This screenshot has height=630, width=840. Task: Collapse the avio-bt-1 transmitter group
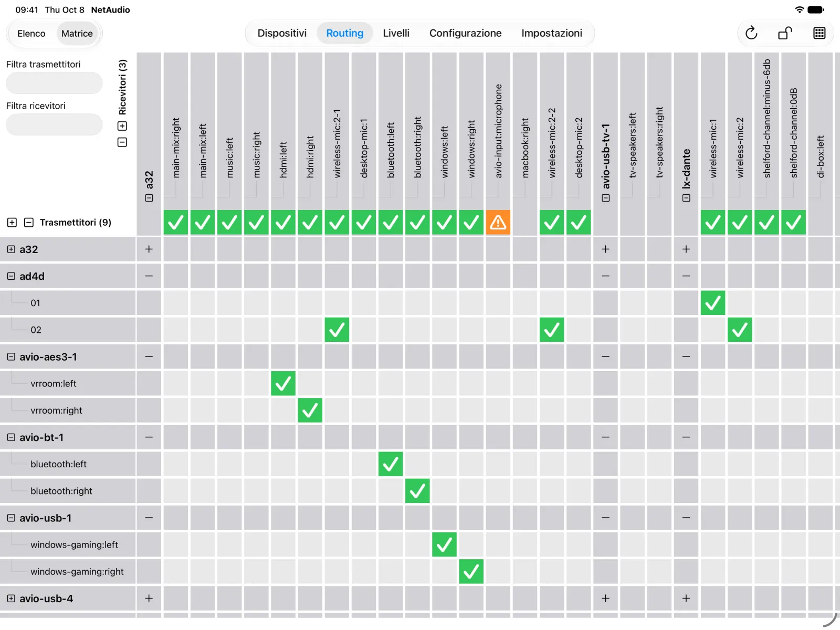11,437
